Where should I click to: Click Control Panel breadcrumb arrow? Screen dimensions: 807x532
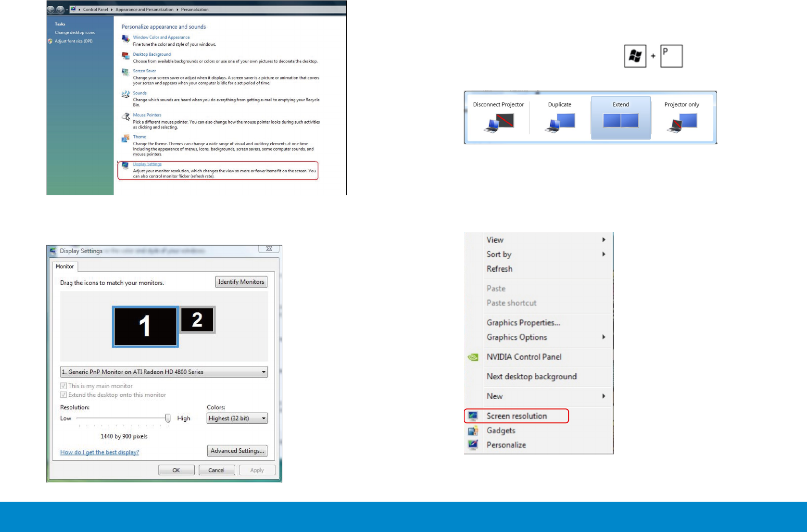coord(112,10)
